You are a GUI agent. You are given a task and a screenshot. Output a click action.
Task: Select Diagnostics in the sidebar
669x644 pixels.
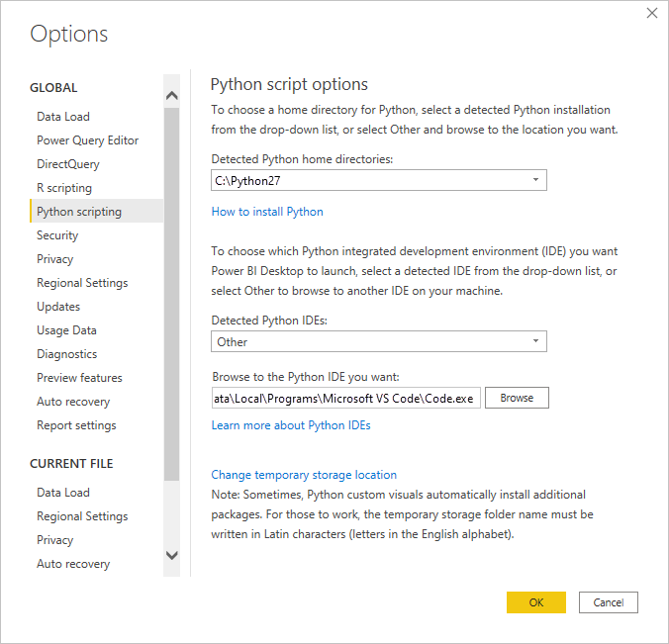pos(66,354)
